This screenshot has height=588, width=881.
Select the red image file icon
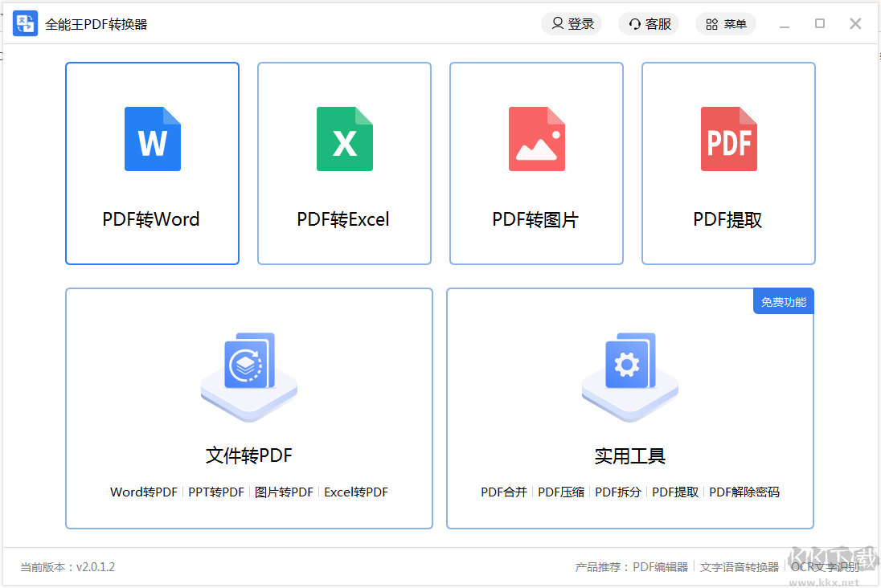point(536,139)
